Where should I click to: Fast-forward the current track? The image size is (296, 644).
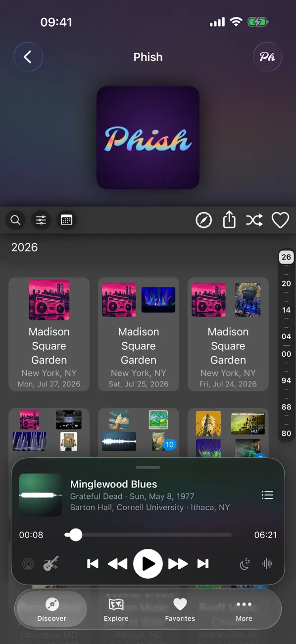click(178, 564)
